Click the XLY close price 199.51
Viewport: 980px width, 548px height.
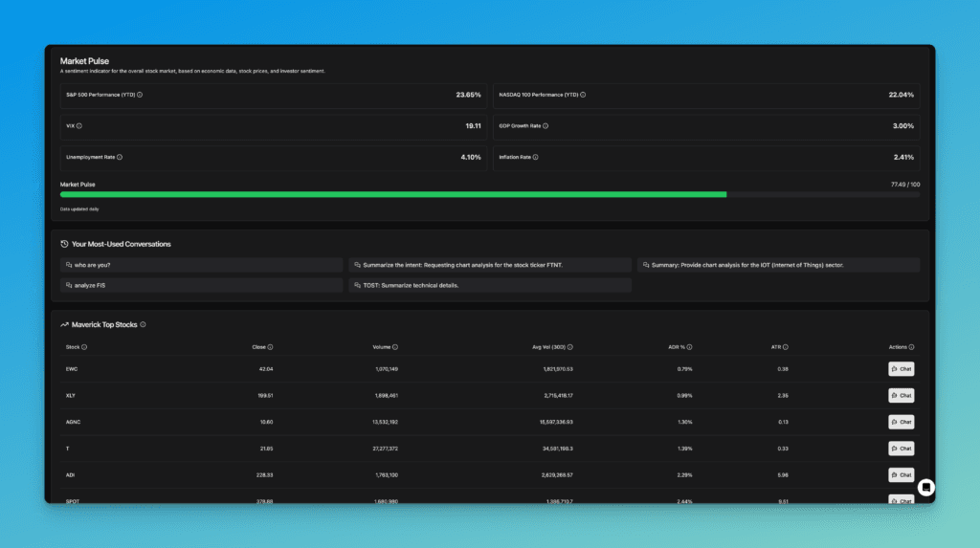point(265,396)
